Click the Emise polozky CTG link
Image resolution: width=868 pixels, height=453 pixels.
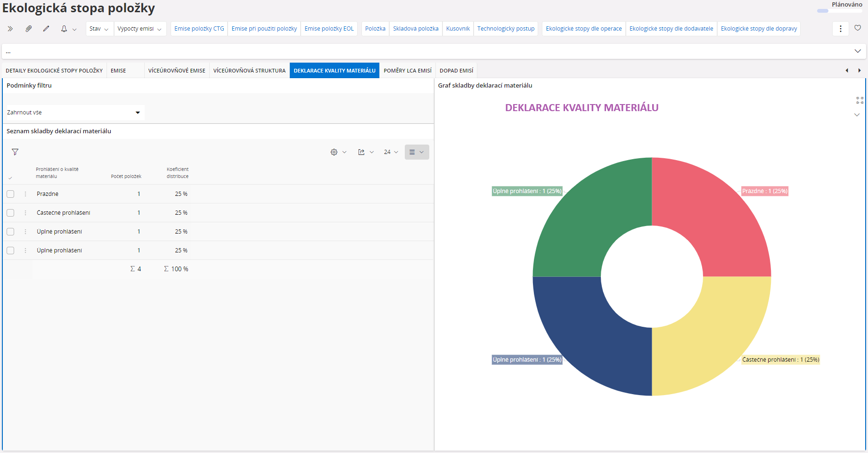pyautogui.click(x=199, y=29)
